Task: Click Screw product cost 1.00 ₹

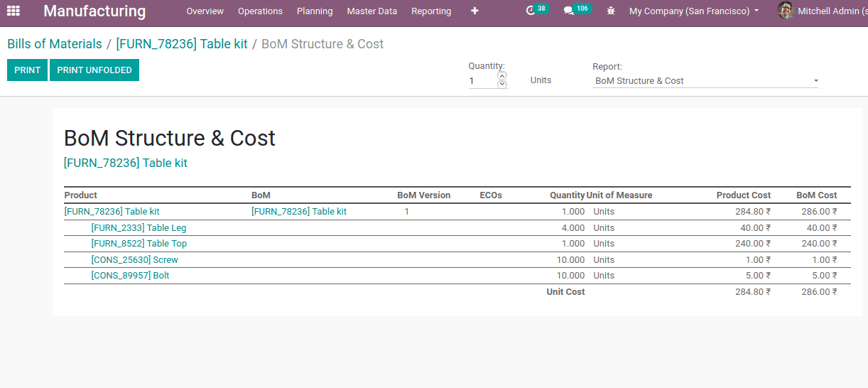Action: (758, 260)
